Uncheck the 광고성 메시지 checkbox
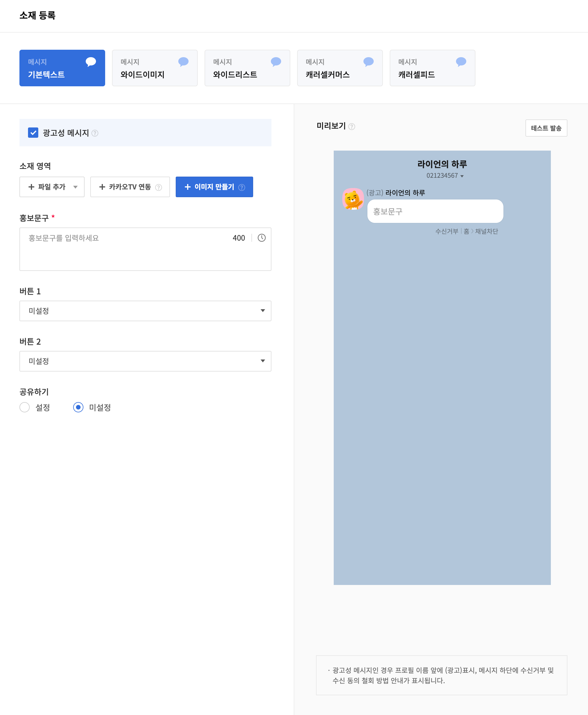This screenshot has width=588, height=715. tap(33, 133)
